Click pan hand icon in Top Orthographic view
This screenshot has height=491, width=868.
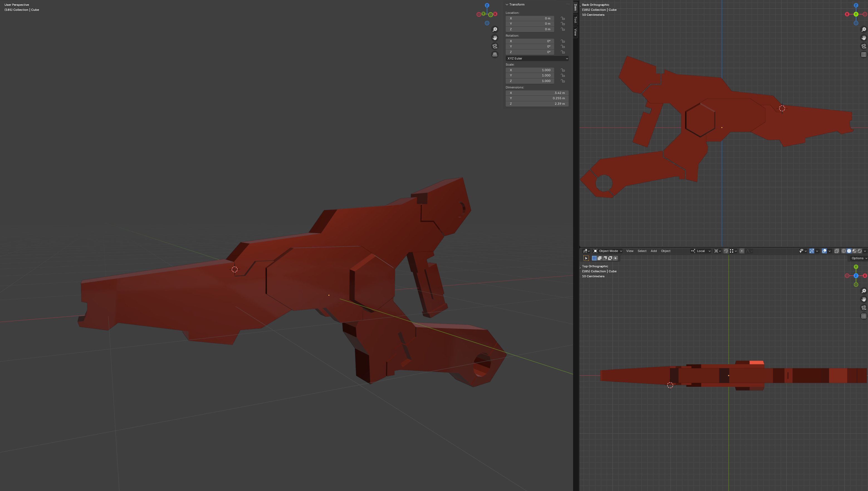tap(864, 299)
